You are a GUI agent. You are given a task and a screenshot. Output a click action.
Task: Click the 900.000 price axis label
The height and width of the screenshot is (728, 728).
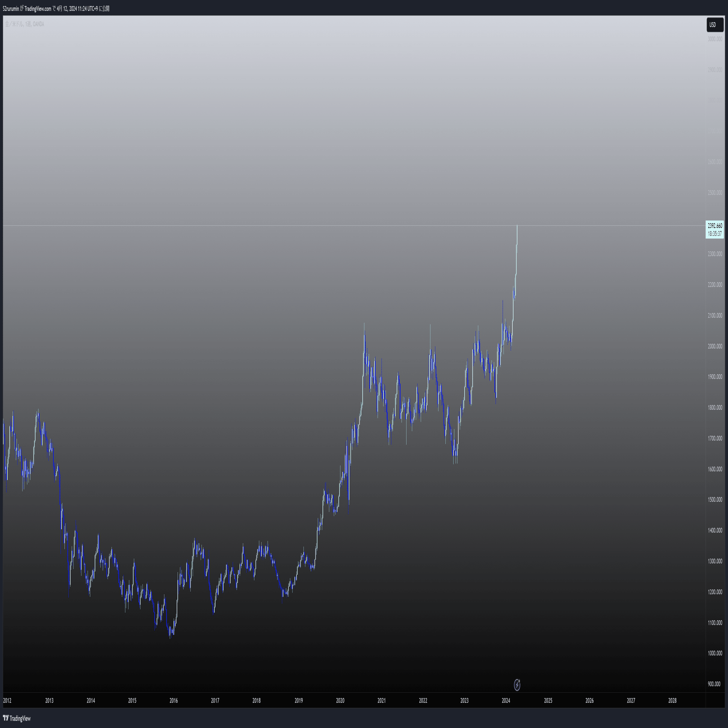pyautogui.click(x=714, y=684)
